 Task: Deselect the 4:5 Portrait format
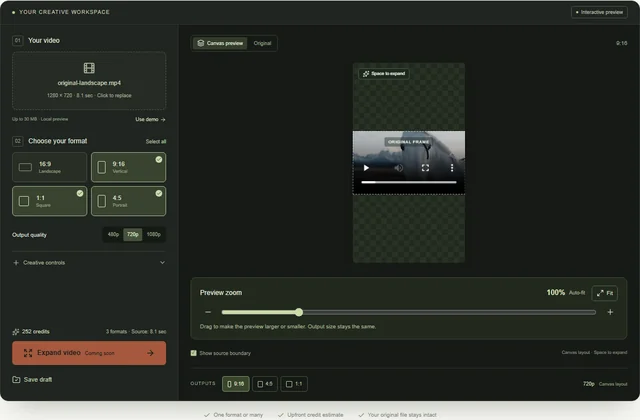129,201
